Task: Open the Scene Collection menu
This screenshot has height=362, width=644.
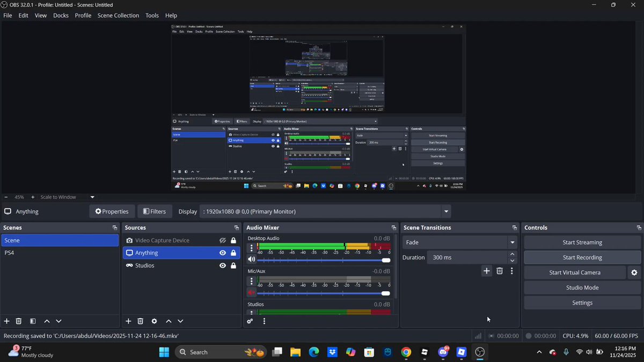Action: (118, 16)
